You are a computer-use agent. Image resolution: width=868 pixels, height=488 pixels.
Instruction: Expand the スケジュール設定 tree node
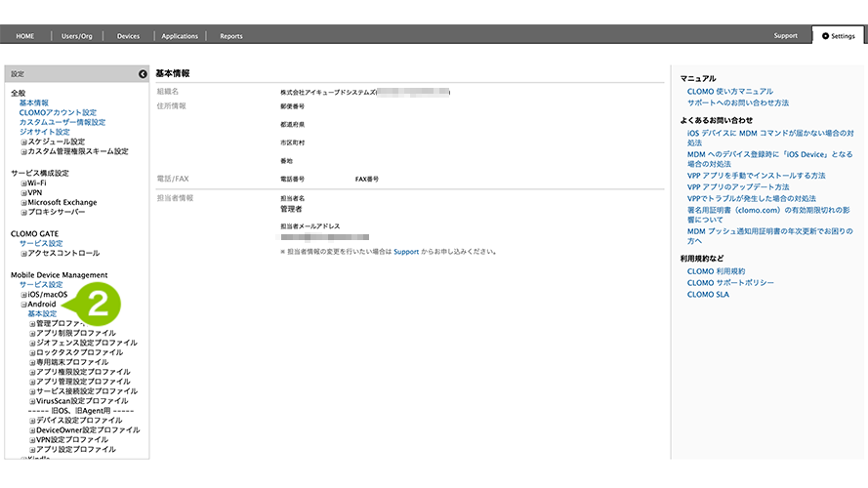pos(23,142)
